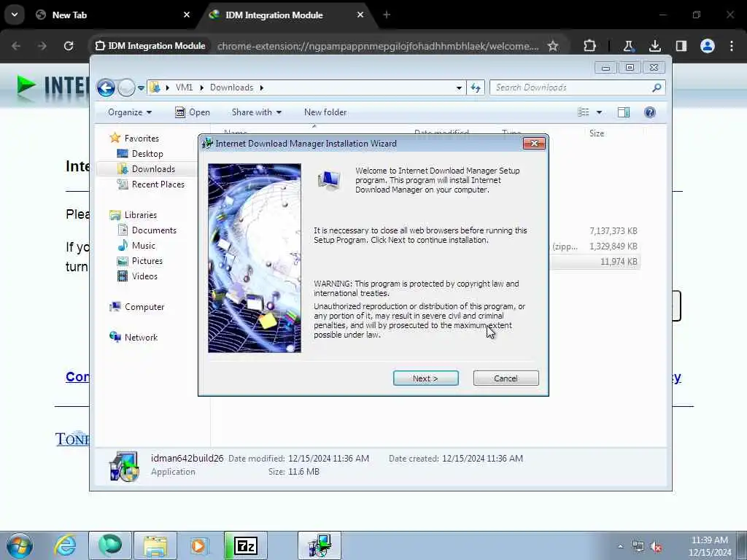Select Libraries in the navigation pane
This screenshot has width=747, height=560.
point(141,215)
